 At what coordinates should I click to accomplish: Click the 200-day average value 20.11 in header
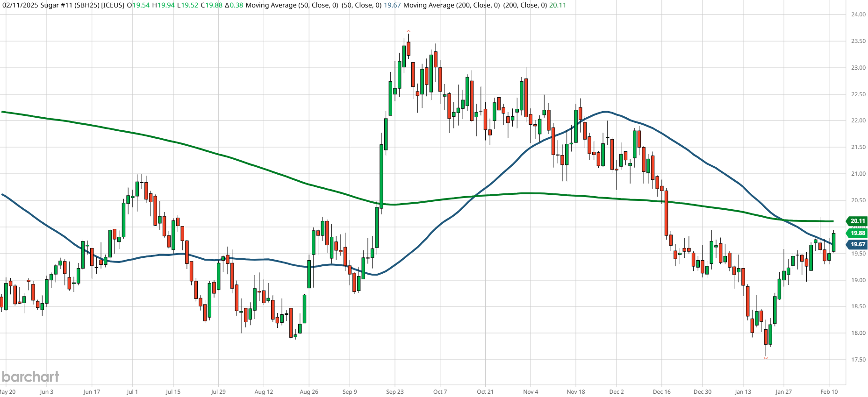click(x=557, y=5)
